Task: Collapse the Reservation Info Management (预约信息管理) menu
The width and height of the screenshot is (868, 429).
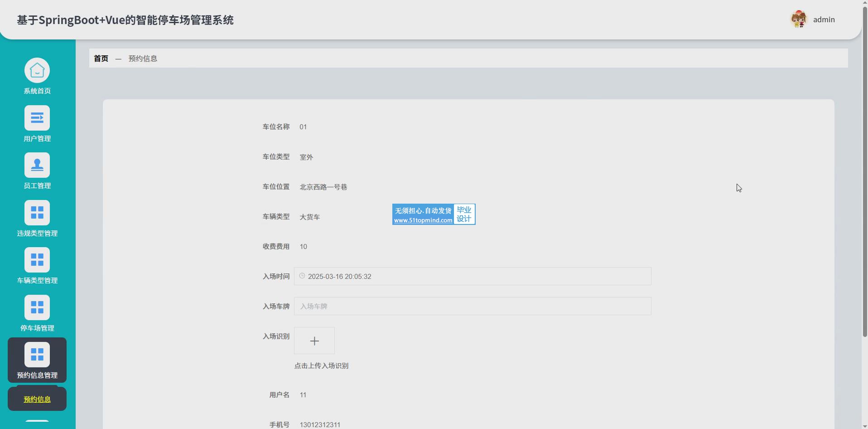Action: (x=37, y=360)
